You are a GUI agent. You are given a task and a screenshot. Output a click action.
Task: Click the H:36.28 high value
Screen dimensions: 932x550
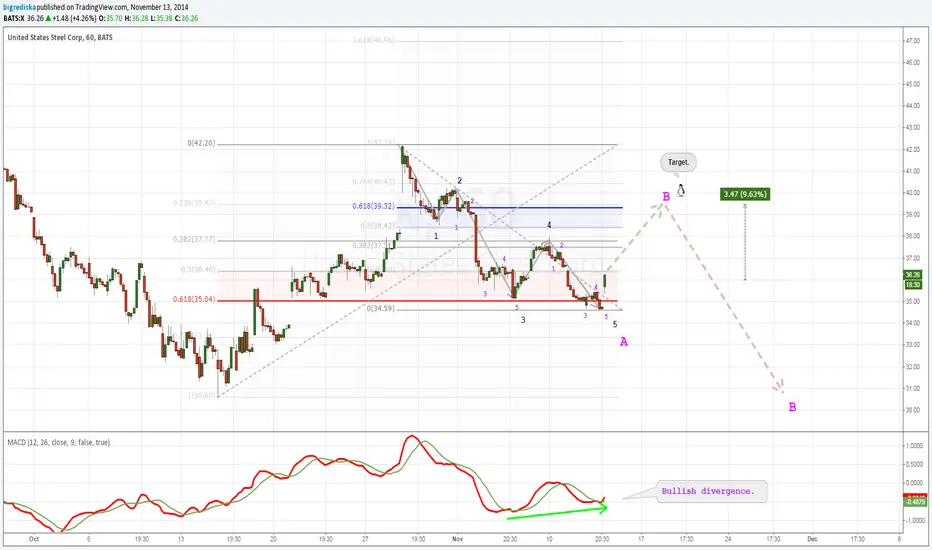[136, 18]
